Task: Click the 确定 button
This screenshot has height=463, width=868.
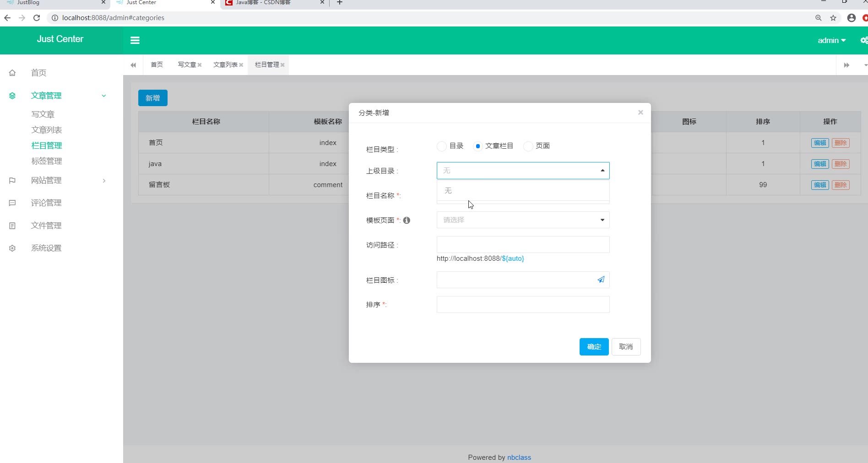Action: click(x=594, y=347)
